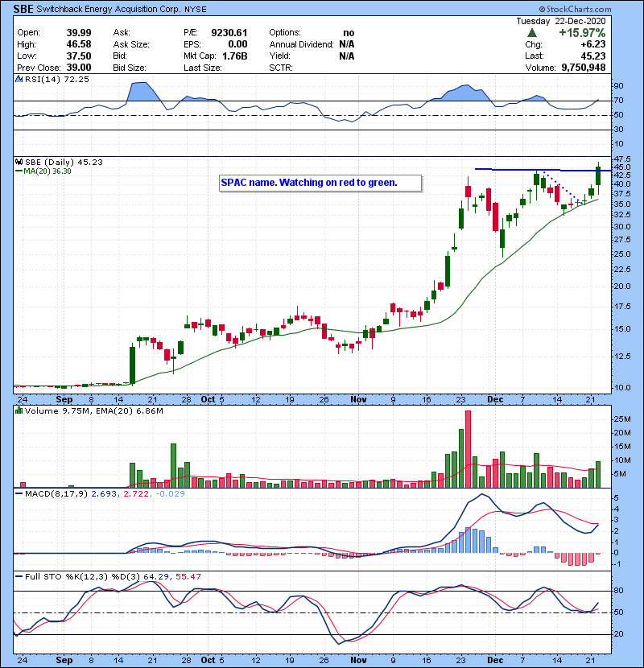Click the SBE (Daily) 45.23 chart label
This screenshot has width=644, height=668.
(x=64, y=163)
